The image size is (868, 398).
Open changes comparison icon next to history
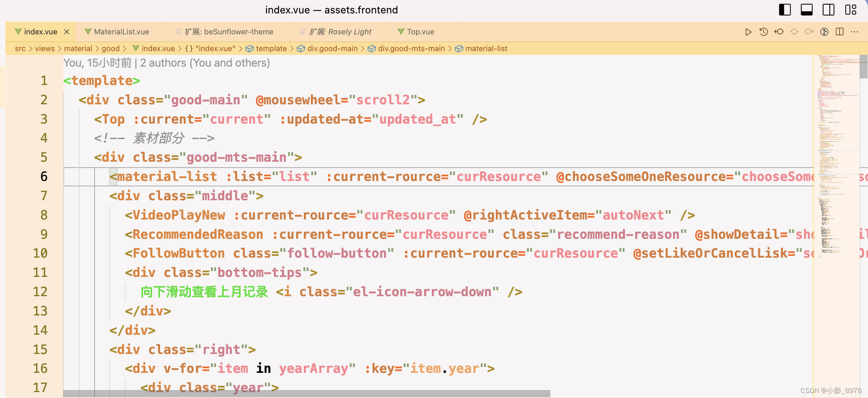(779, 31)
